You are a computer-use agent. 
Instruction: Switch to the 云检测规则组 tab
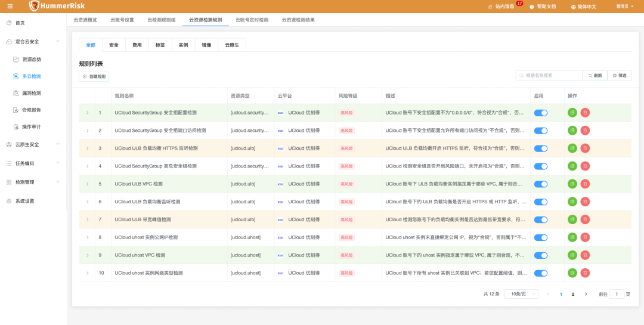click(x=162, y=20)
